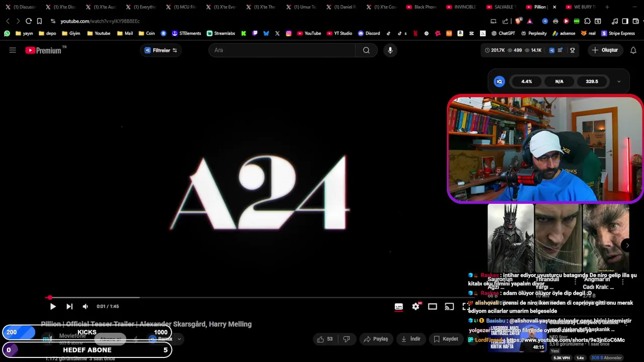Open the WhatsApp bookmark icon
Image resolution: width=644 pixels, height=362 pixels.
click(7, 34)
